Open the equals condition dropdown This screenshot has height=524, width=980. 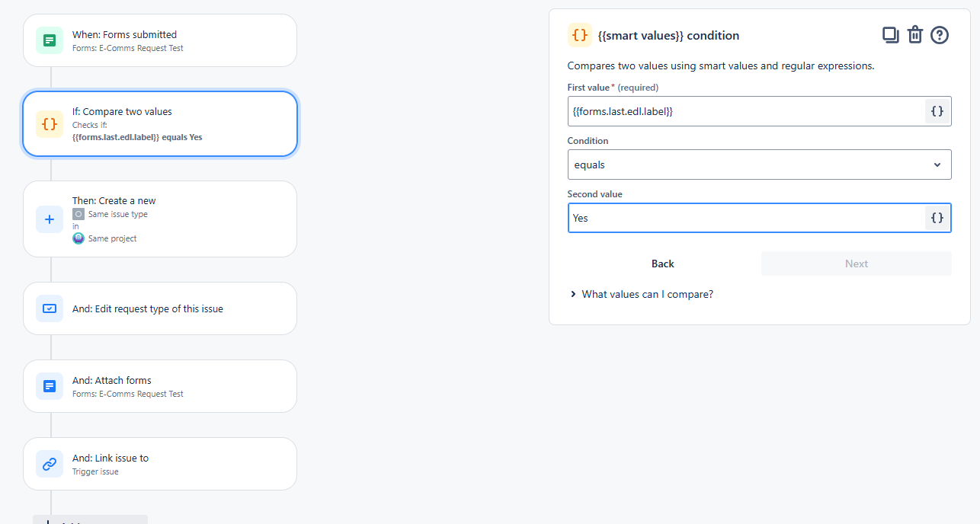(x=759, y=165)
